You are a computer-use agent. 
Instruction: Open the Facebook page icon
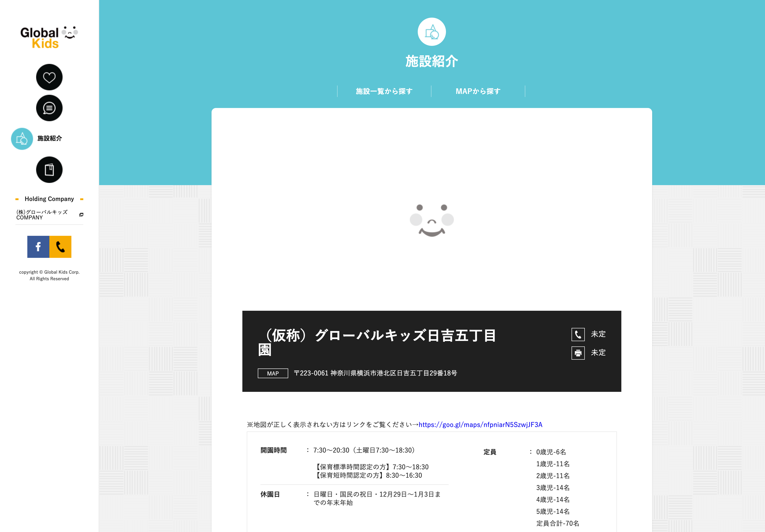click(x=38, y=247)
